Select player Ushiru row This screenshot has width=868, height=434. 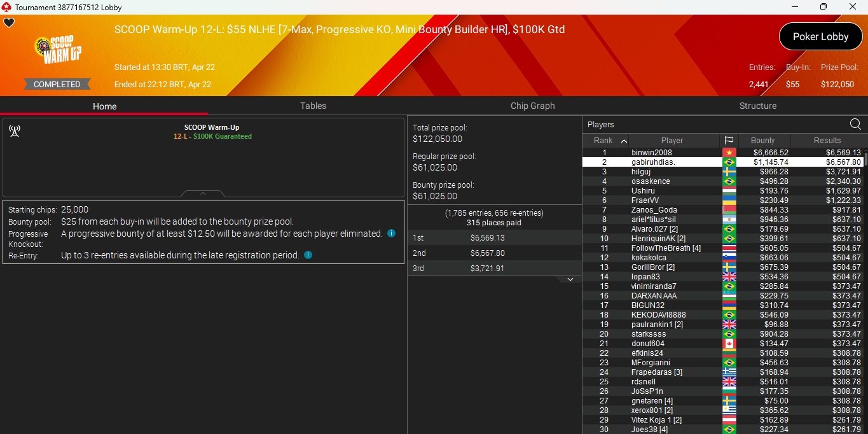(723, 191)
